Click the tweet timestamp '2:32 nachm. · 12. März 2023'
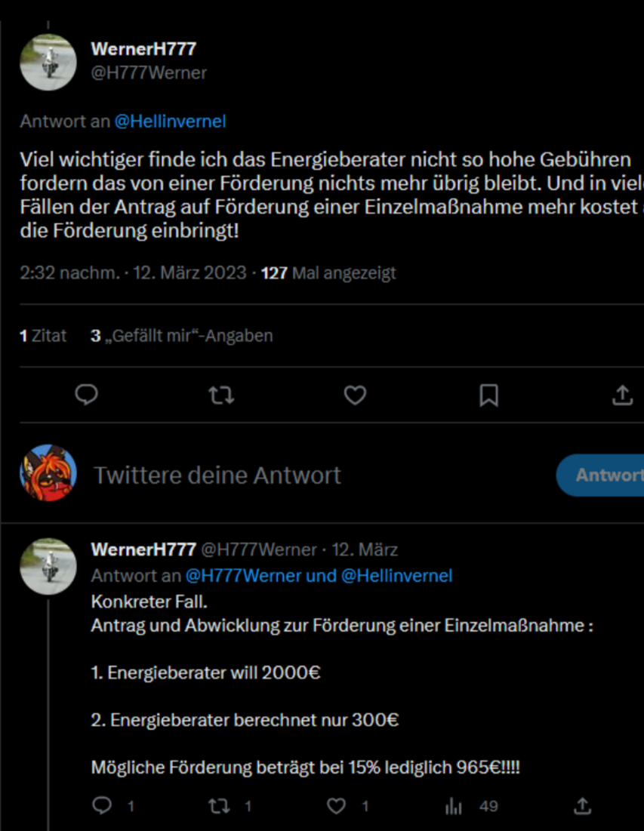 click(x=133, y=273)
